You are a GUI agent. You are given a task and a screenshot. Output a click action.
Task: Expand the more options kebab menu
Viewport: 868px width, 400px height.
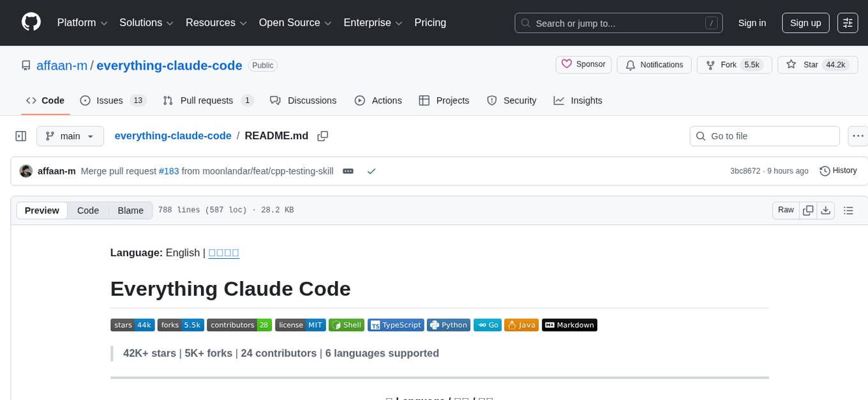point(858,135)
